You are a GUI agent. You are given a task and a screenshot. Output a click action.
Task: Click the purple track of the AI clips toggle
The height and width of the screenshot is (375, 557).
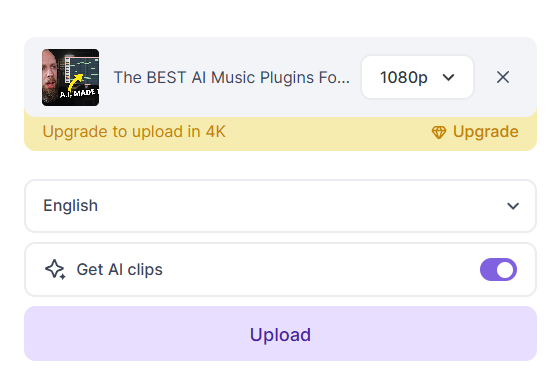click(x=488, y=270)
